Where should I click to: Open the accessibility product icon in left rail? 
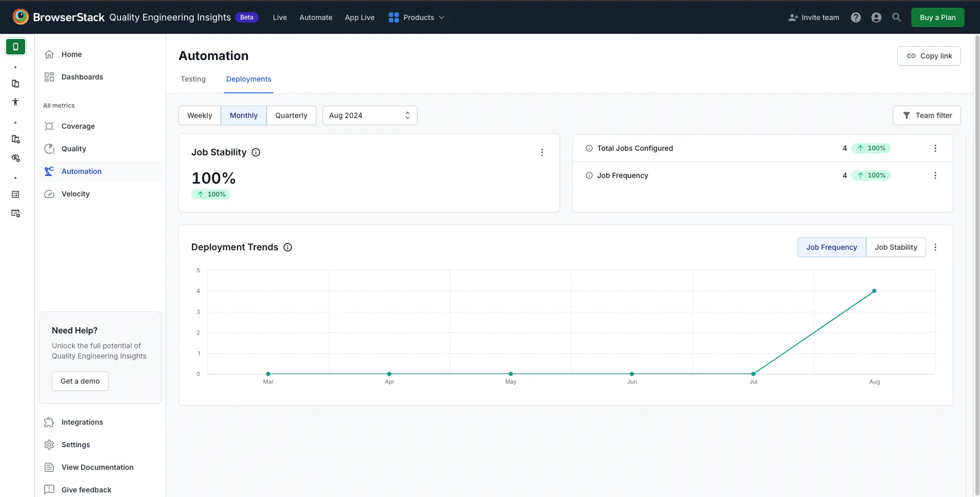tap(15, 102)
